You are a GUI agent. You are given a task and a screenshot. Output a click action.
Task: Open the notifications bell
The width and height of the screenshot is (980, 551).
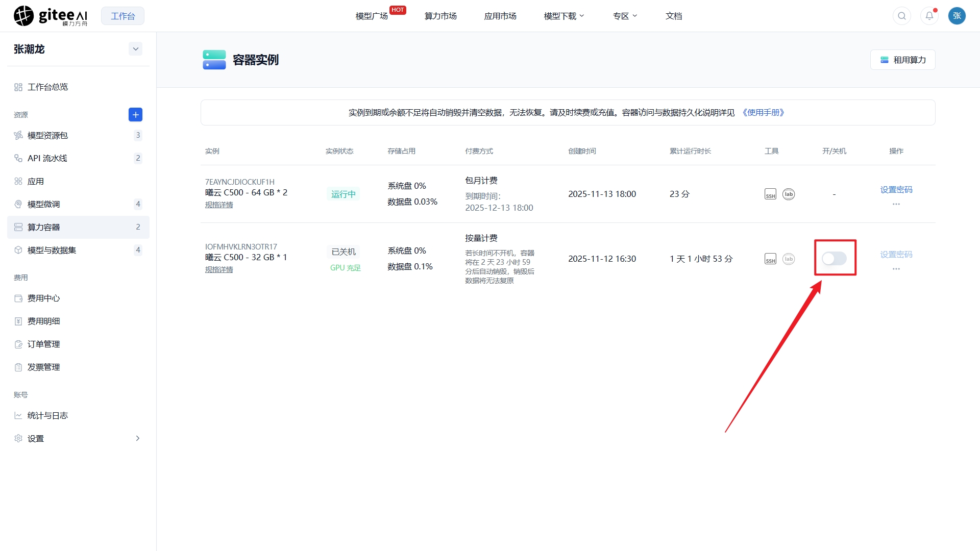tap(929, 16)
